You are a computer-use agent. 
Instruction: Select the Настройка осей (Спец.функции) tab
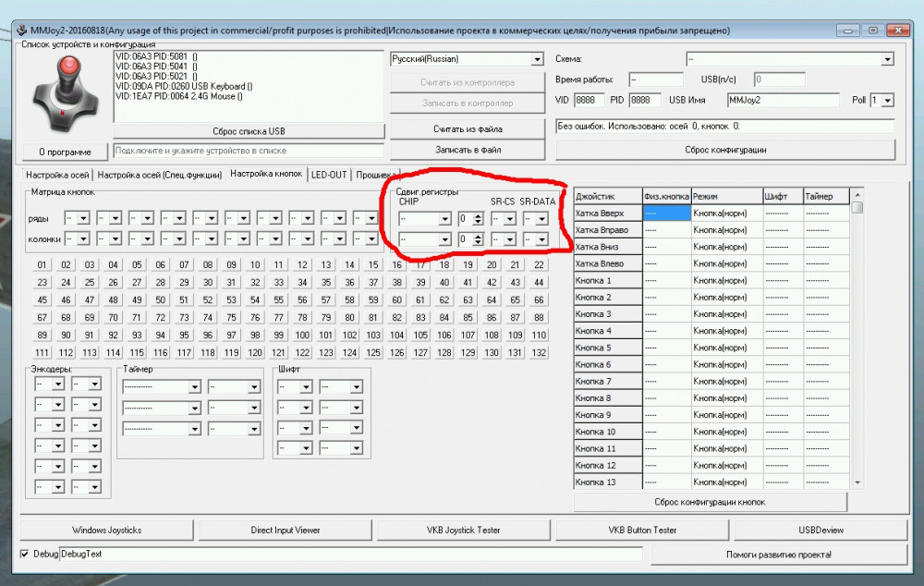pyautogui.click(x=160, y=174)
